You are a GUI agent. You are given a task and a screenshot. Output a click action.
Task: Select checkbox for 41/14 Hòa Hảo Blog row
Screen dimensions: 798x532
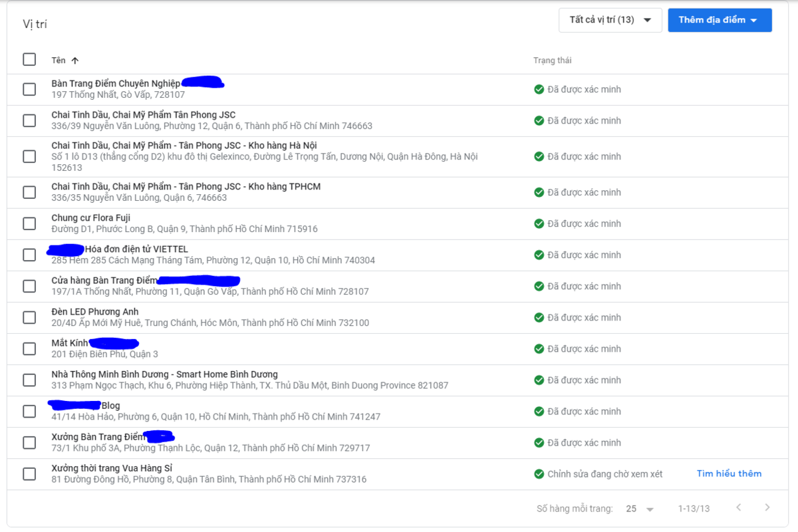point(29,411)
